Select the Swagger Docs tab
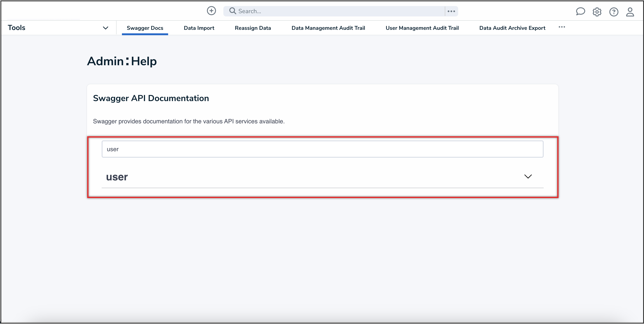 (145, 28)
